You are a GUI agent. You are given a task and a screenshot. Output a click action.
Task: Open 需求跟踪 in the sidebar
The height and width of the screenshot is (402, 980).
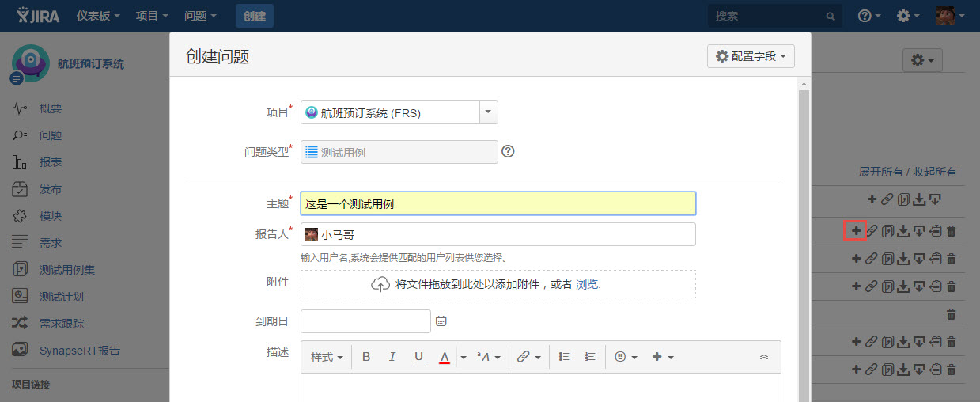pyautogui.click(x=62, y=323)
